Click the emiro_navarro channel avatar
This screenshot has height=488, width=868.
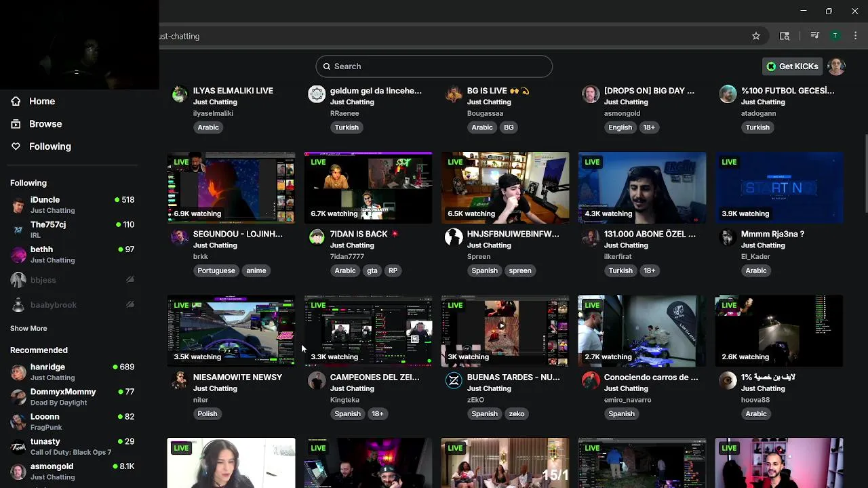click(x=591, y=380)
